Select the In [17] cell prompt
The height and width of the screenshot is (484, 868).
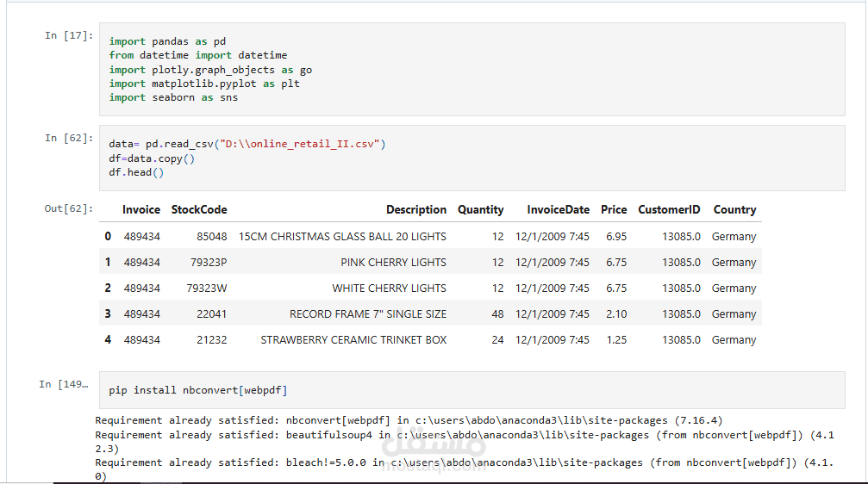pyautogui.click(x=69, y=35)
